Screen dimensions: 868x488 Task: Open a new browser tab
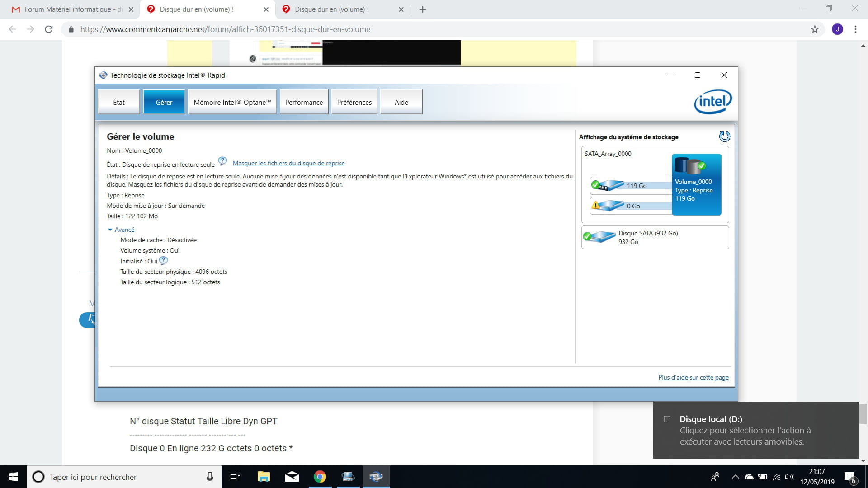[422, 9]
